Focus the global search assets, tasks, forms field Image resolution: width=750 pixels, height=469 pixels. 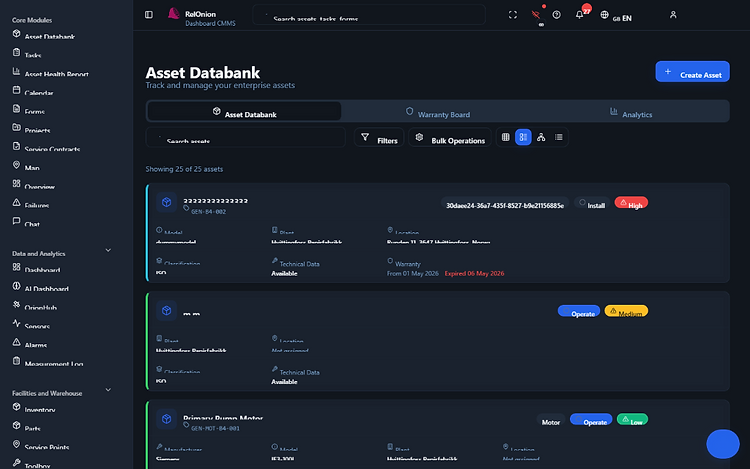[x=369, y=15]
